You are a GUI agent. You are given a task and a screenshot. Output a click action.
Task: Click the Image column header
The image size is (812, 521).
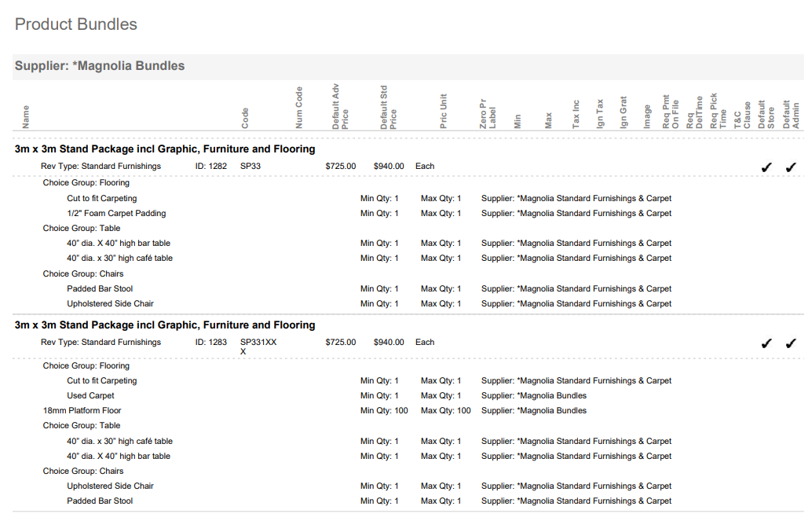click(647, 116)
